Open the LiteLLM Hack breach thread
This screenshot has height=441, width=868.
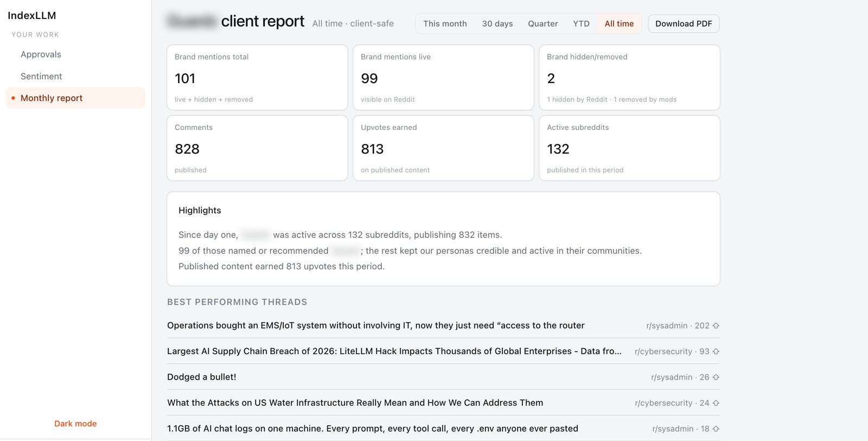click(x=394, y=351)
